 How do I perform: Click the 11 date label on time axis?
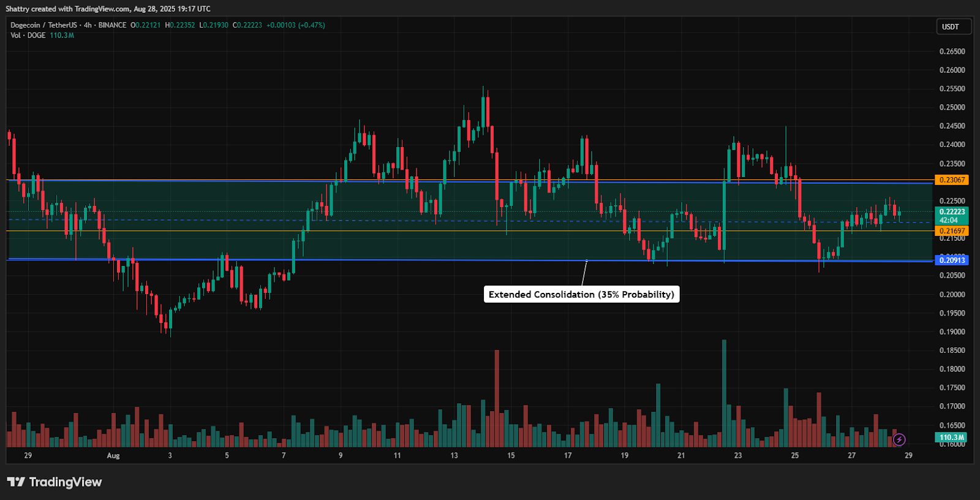tap(398, 455)
